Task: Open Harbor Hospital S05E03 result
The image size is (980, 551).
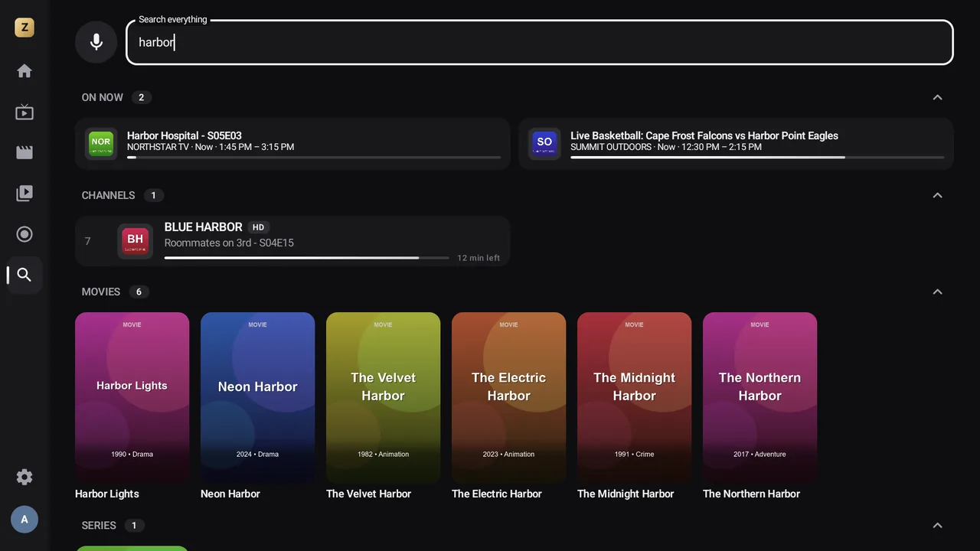Action: [x=292, y=143]
